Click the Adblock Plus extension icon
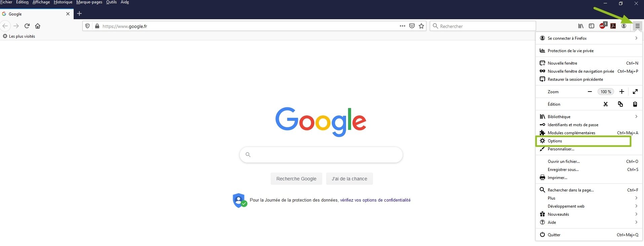 [603, 26]
